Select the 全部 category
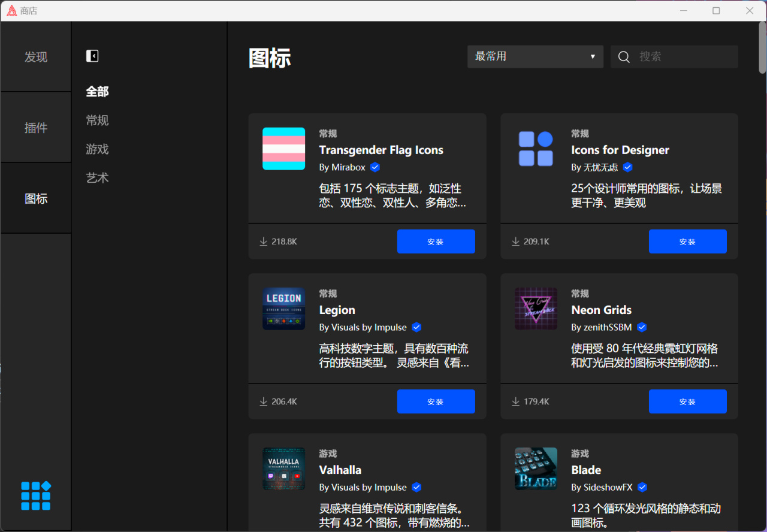 click(x=97, y=92)
